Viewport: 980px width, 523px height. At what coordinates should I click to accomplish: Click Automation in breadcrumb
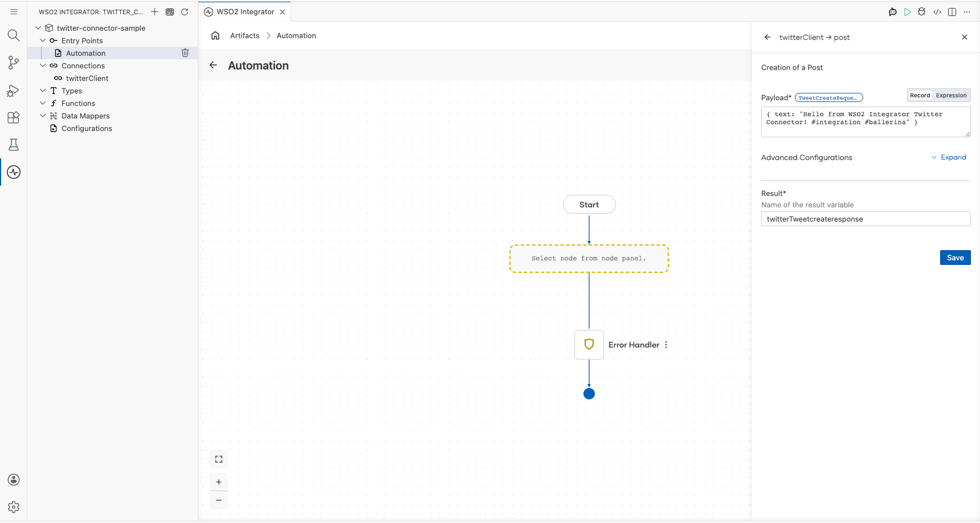pos(296,35)
